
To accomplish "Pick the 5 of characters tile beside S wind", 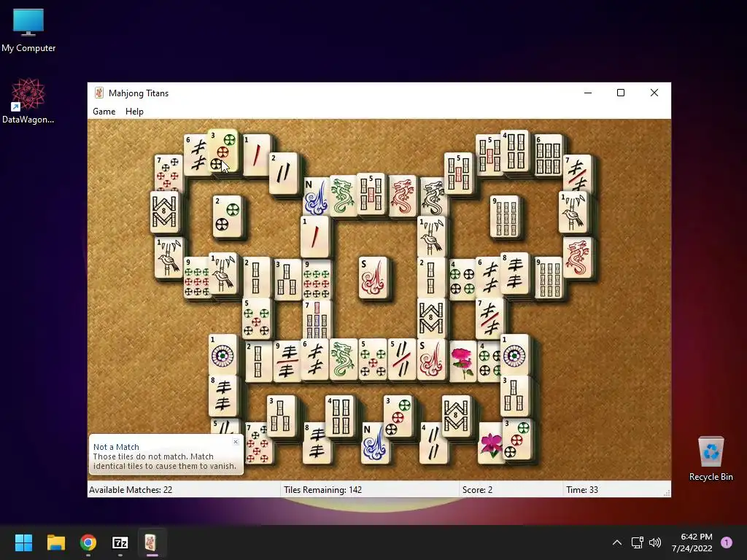I will 402,359.
